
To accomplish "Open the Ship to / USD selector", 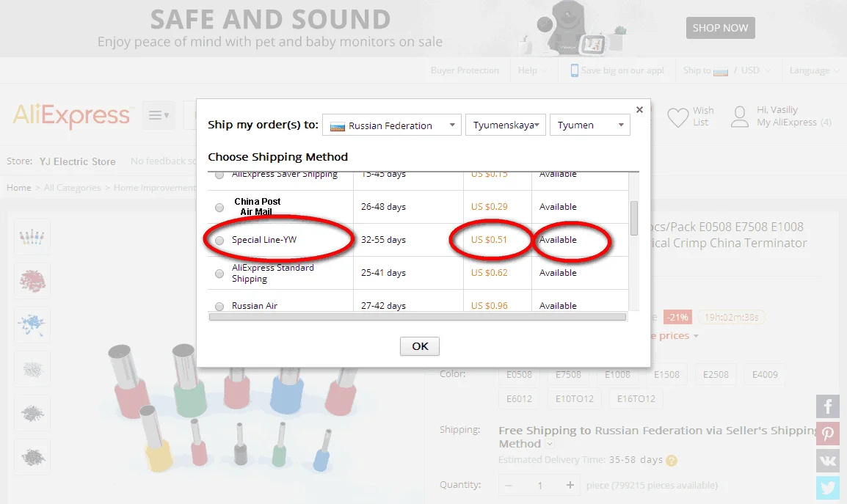I will pos(727,70).
